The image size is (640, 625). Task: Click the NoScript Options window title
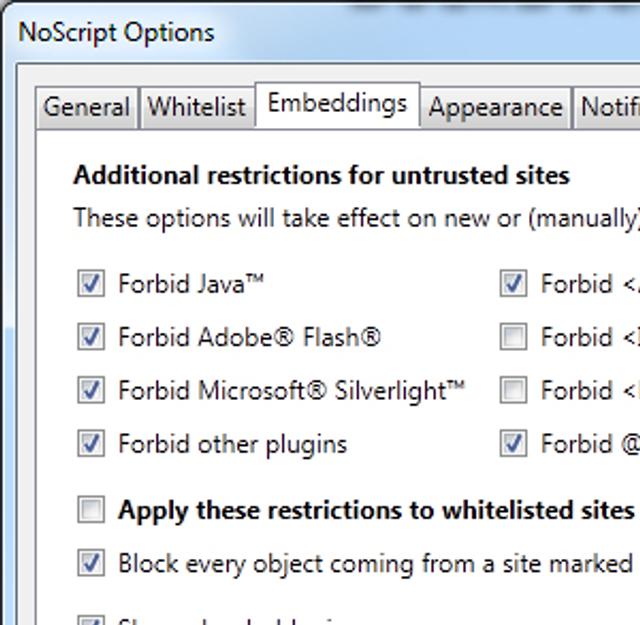tap(116, 32)
